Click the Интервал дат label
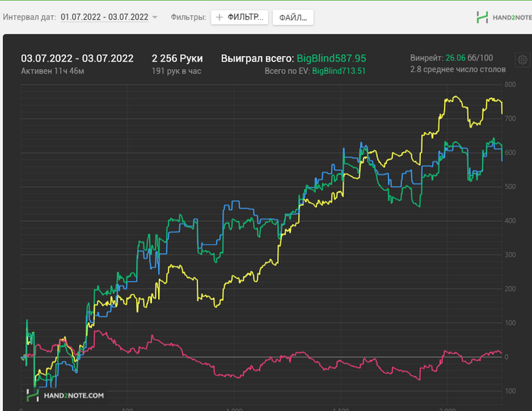This screenshot has height=411, width=532. click(x=30, y=17)
